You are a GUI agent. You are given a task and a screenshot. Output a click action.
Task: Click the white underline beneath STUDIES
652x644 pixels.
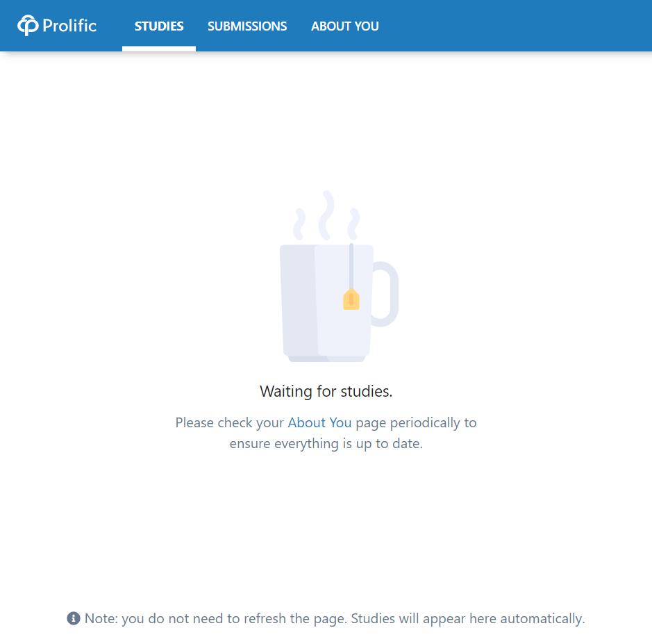(159, 49)
